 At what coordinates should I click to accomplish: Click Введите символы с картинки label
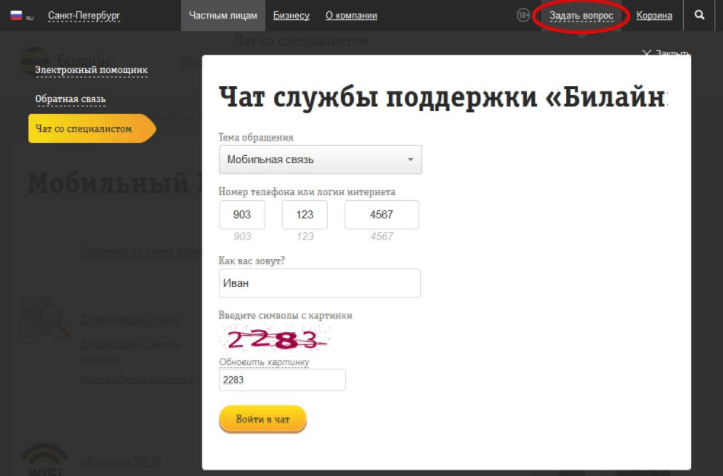[285, 315]
